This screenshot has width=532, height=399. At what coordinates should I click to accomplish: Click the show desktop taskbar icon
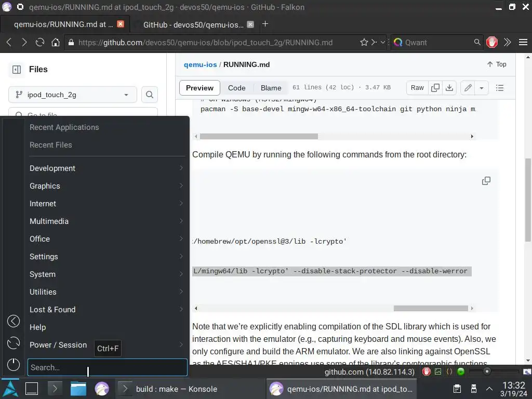pyautogui.click(x=32, y=389)
